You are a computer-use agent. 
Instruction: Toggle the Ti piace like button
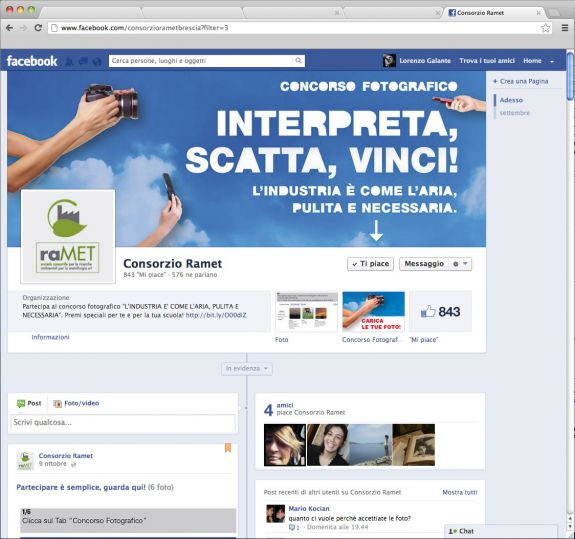pyautogui.click(x=370, y=264)
